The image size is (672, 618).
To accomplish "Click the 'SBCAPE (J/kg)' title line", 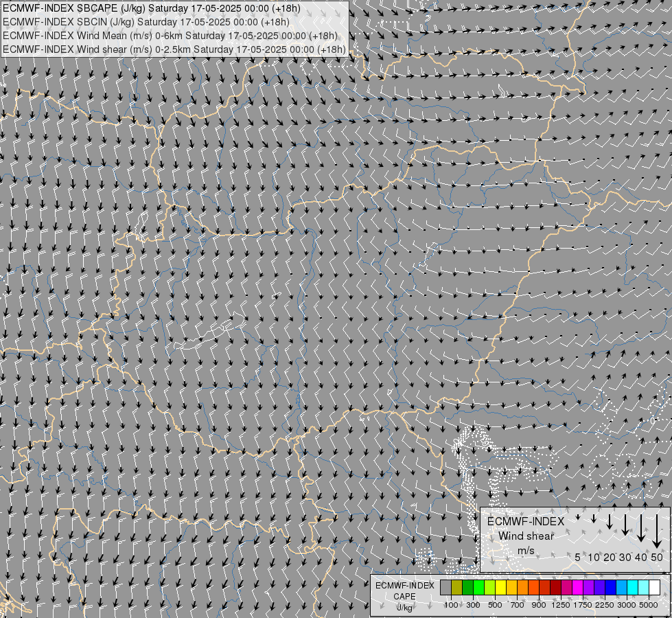I will pos(152,8).
